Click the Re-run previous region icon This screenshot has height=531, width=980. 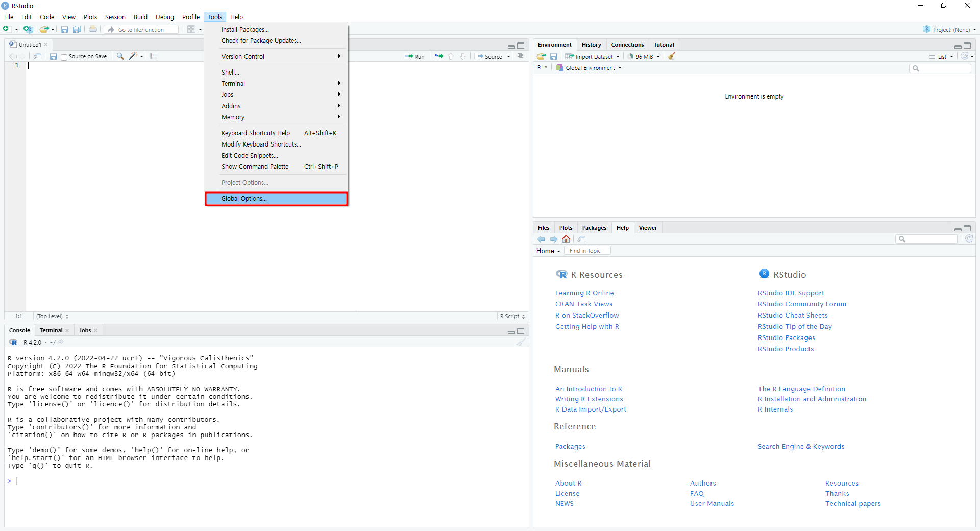click(x=439, y=56)
